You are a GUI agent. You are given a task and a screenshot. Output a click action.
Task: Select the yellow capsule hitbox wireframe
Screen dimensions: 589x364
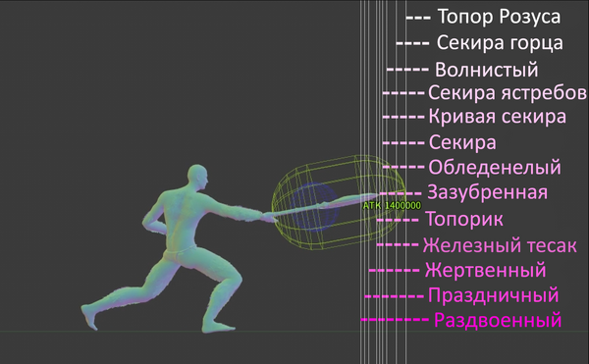click(338, 203)
